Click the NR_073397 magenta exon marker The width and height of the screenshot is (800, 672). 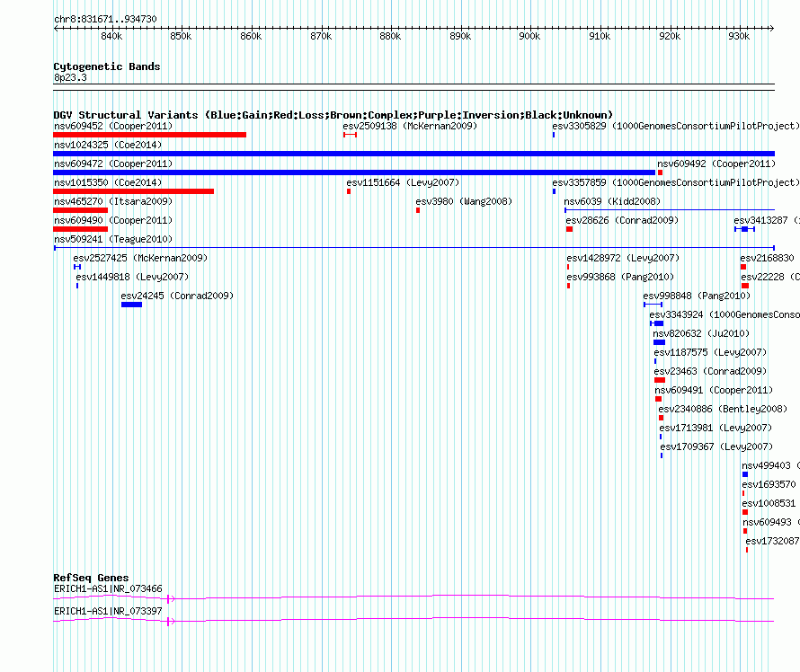click(x=170, y=621)
